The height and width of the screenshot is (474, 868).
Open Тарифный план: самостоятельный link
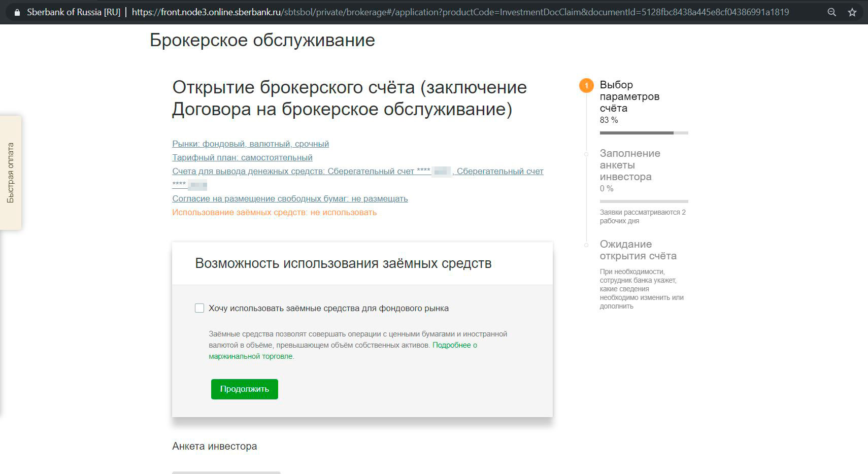tap(242, 157)
